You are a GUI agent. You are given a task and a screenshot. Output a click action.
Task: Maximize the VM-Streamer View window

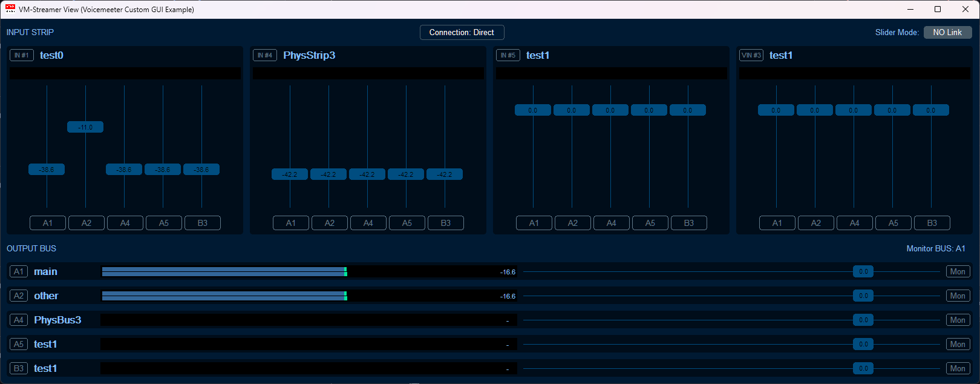click(x=938, y=9)
